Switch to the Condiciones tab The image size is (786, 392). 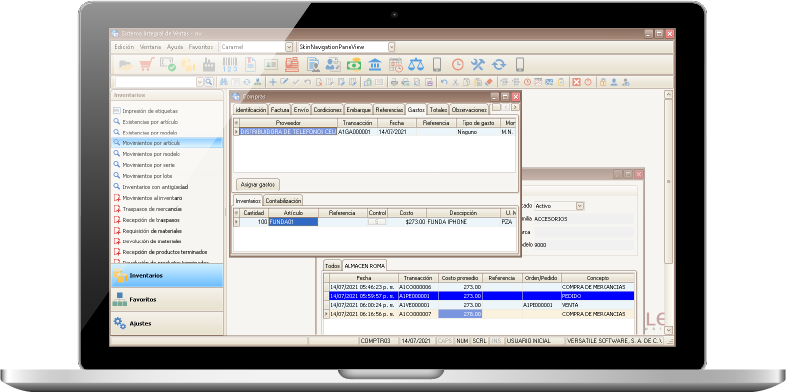pos(327,109)
